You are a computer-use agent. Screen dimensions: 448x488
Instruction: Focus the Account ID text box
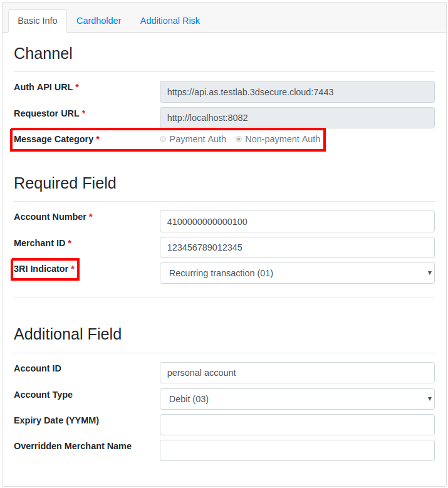click(x=297, y=373)
